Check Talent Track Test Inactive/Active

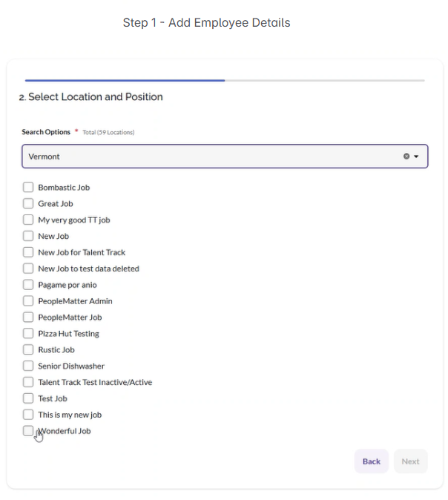[x=28, y=383]
